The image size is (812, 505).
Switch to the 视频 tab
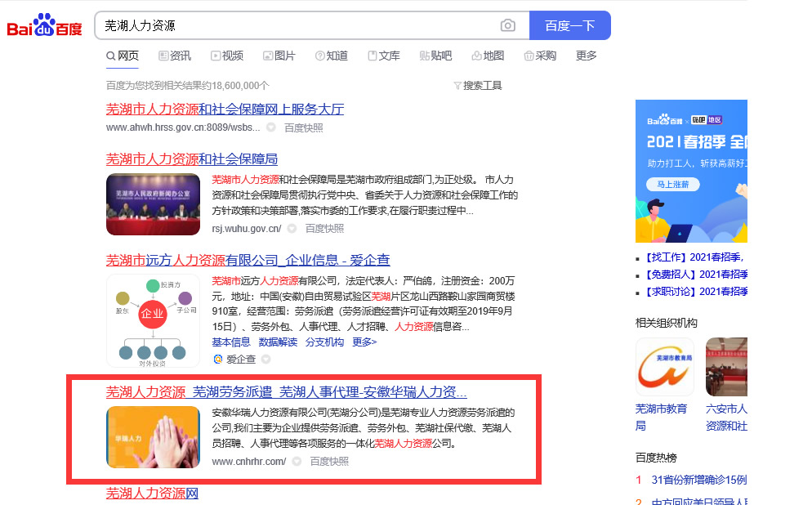click(x=227, y=56)
